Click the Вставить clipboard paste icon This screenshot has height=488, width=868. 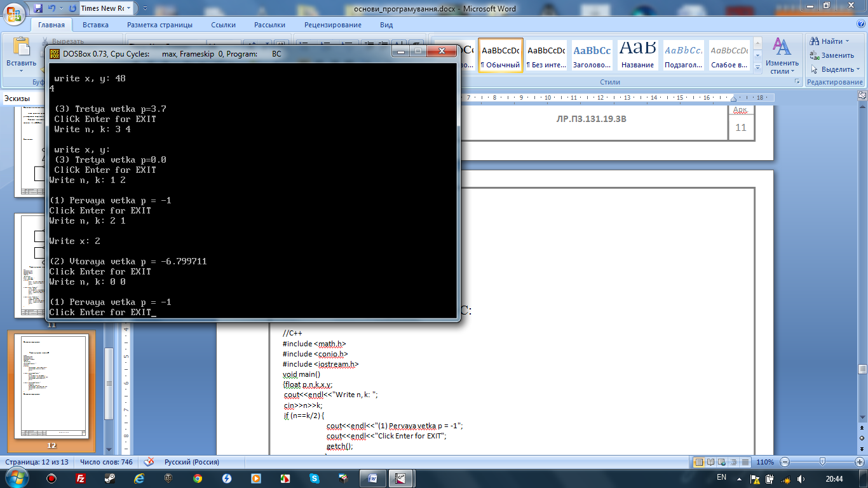point(21,47)
